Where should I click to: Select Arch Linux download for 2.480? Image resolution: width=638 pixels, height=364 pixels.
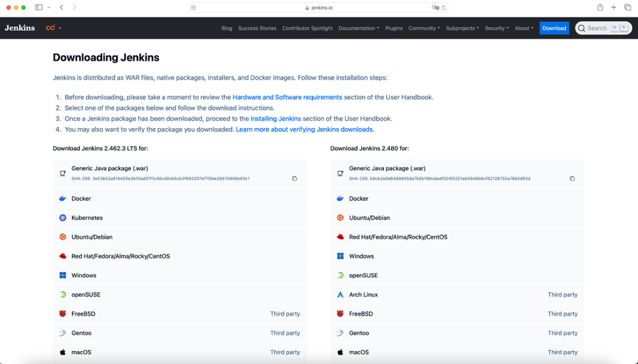pyautogui.click(x=457, y=294)
